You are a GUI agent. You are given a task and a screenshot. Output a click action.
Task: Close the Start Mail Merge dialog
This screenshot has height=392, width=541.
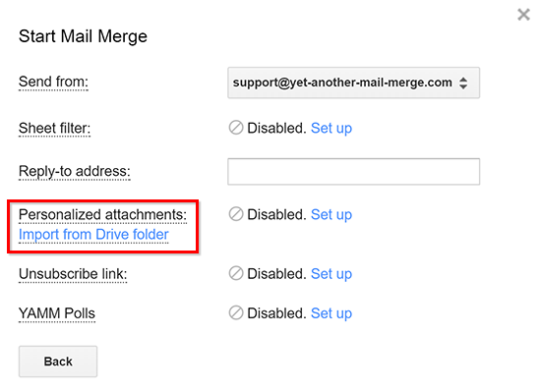(523, 15)
